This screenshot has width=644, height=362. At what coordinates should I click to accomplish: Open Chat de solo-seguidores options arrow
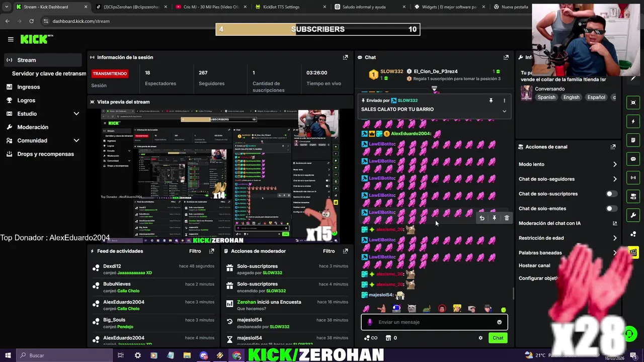pos(615,179)
